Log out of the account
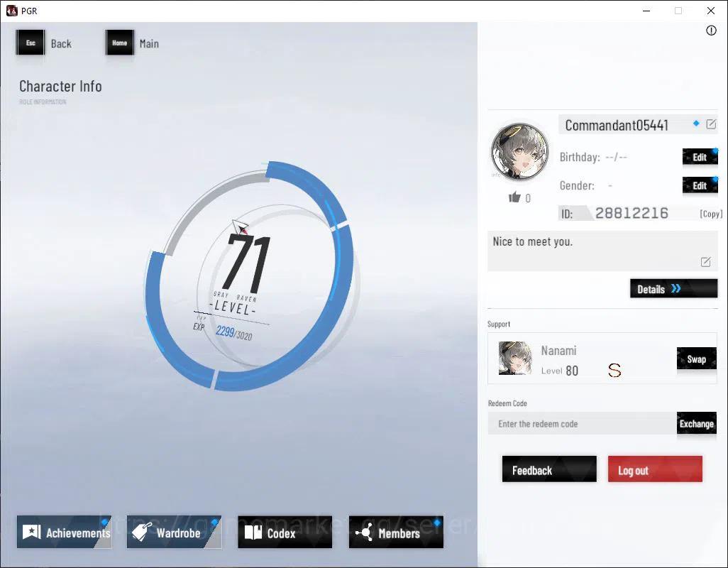 (x=655, y=469)
